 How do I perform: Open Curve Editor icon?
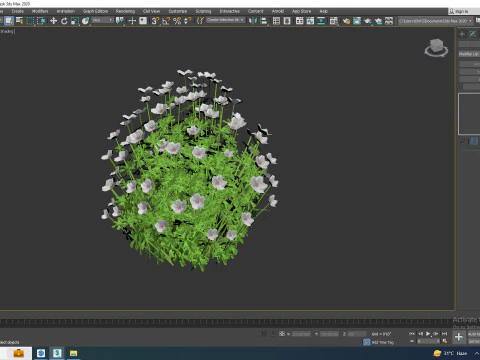[310, 21]
